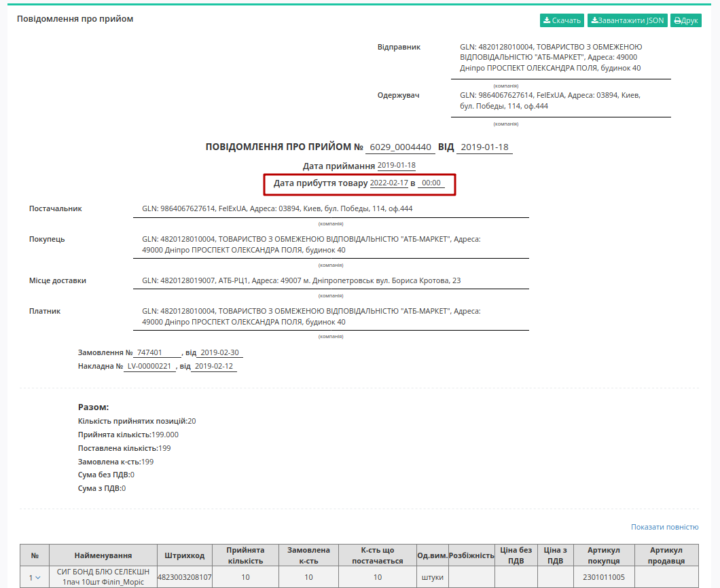
Task: Click the Замовлена к-сть column header
Action: pyautogui.click(x=308, y=555)
